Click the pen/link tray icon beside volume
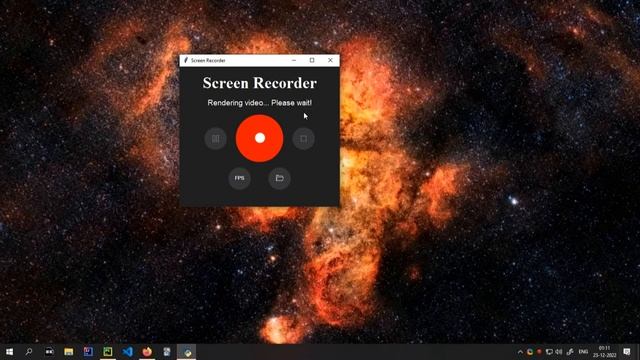640x360 pixels. pyautogui.click(x=570, y=352)
